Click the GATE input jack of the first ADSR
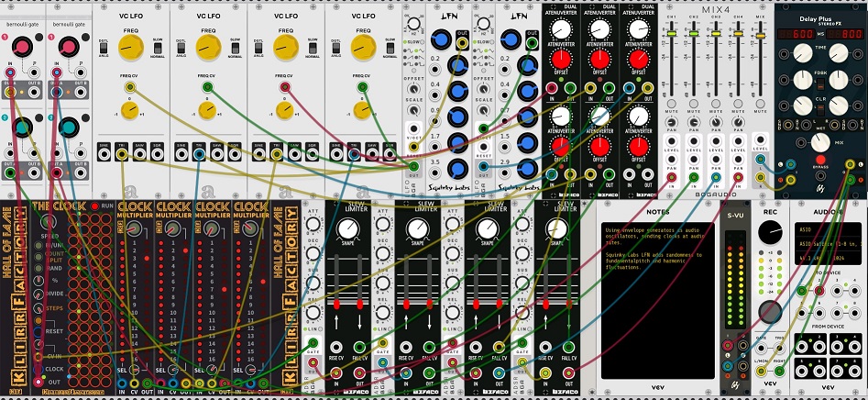Screen dimensions: 868x400 click(x=313, y=343)
